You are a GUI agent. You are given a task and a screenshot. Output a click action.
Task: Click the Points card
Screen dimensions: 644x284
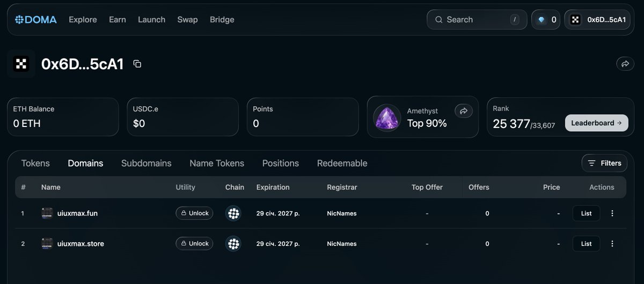(x=303, y=117)
